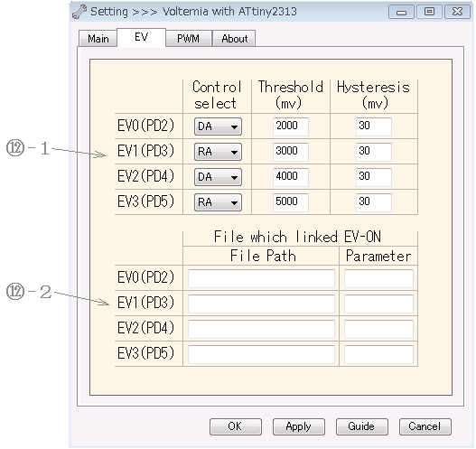
Task: Confirm settings with the OK button
Action: click(x=236, y=426)
